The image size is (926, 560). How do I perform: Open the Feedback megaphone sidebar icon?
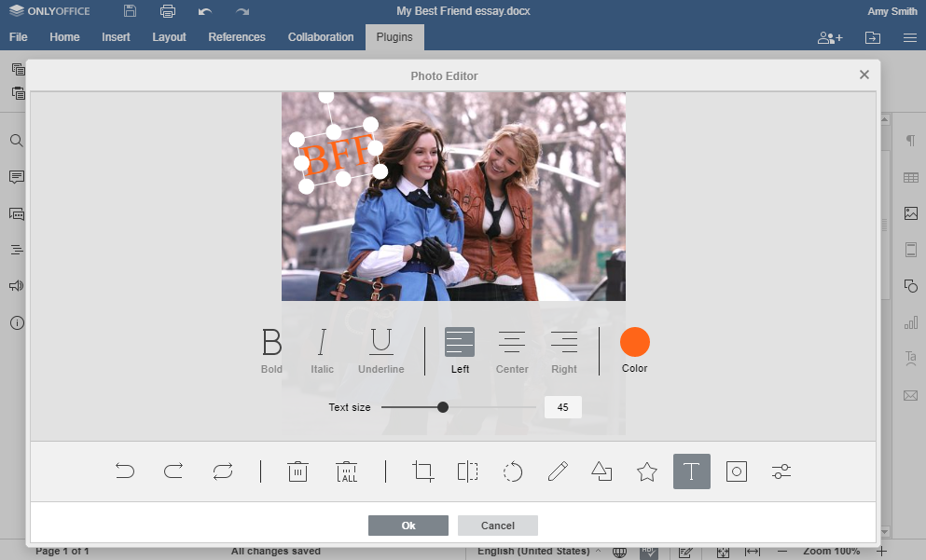[17, 286]
